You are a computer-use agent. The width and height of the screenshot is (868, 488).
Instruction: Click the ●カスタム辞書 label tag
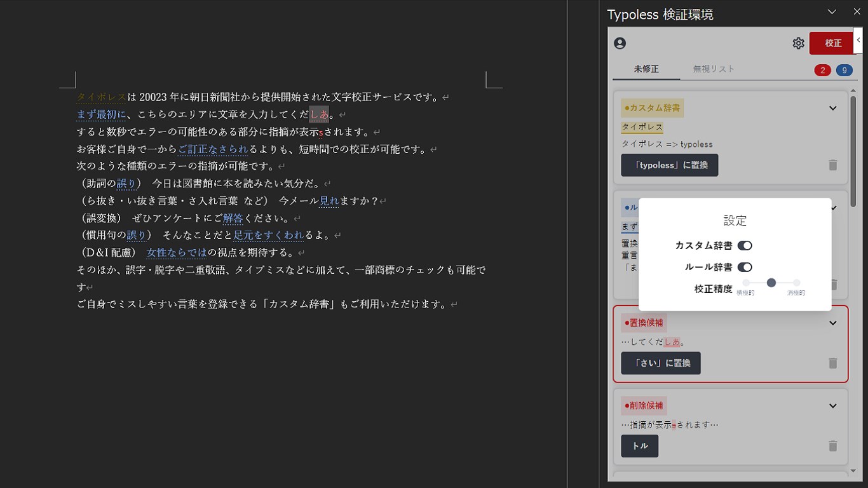point(652,108)
